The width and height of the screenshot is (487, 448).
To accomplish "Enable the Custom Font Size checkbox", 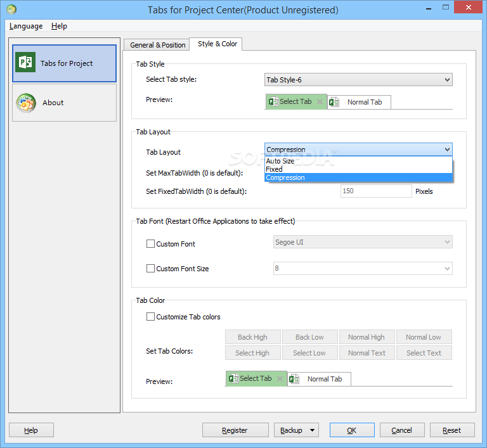I will [151, 268].
